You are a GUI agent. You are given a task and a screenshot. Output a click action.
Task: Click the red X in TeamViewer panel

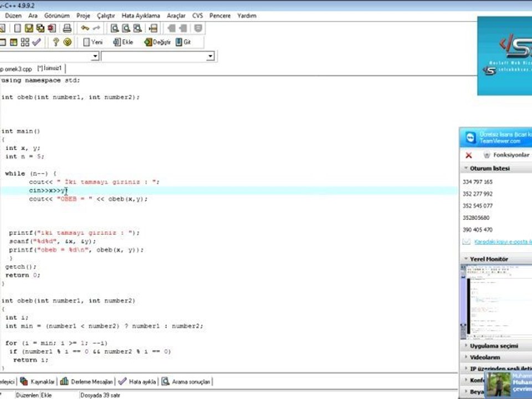[469, 155]
